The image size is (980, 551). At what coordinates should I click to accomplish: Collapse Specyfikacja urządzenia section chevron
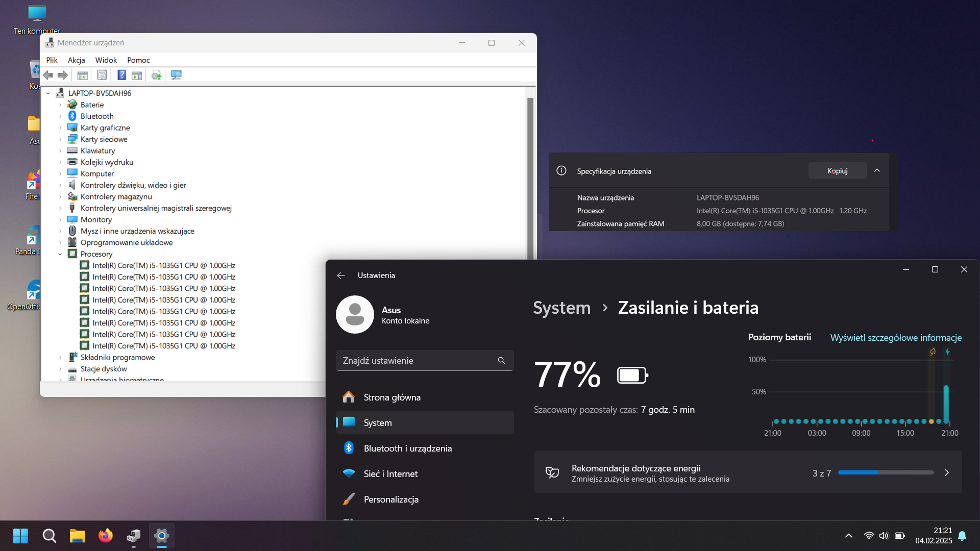click(x=877, y=171)
